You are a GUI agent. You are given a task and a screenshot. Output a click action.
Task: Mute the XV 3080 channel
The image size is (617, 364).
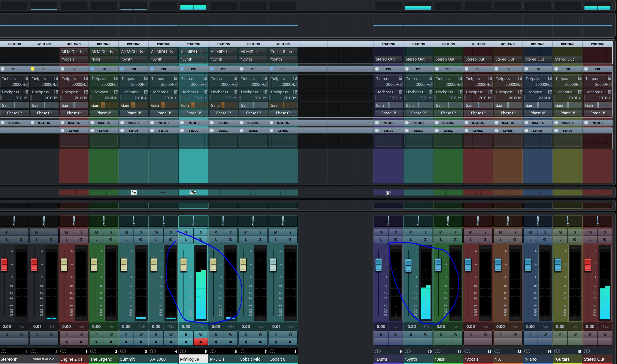pyautogui.click(x=156, y=232)
